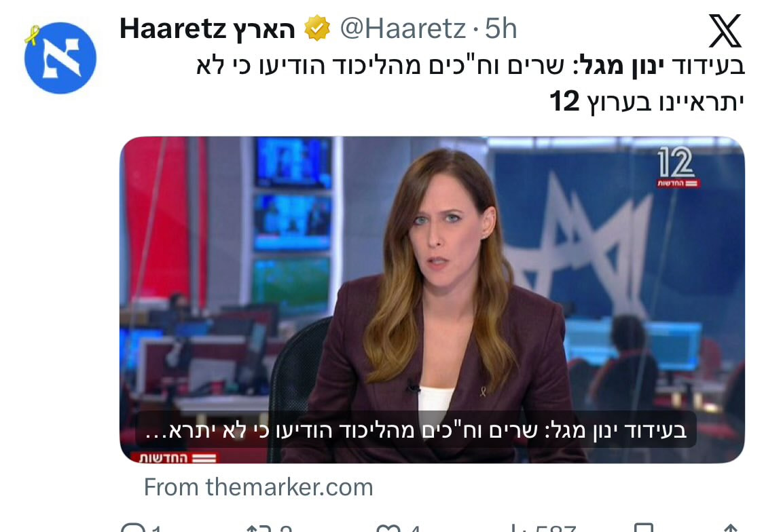
Task: Open the Haaretz profile avatar
Action: click(60, 58)
